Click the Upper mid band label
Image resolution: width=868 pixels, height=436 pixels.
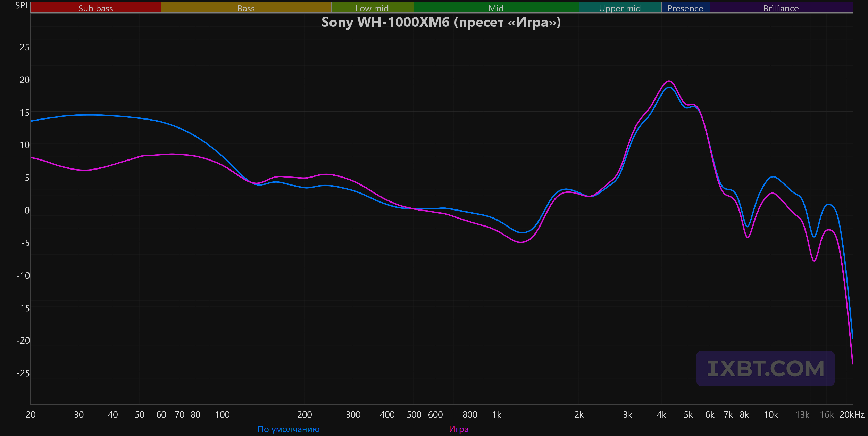pos(620,8)
